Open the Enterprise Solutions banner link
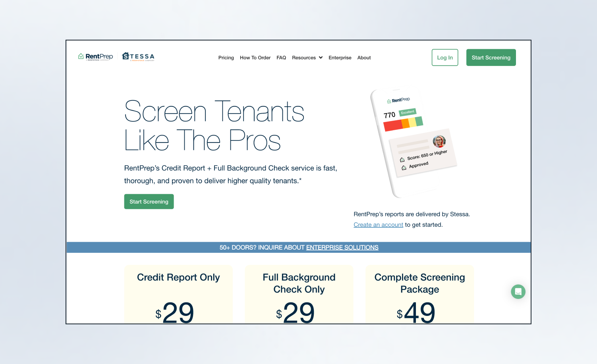597x364 pixels. tap(342, 247)
